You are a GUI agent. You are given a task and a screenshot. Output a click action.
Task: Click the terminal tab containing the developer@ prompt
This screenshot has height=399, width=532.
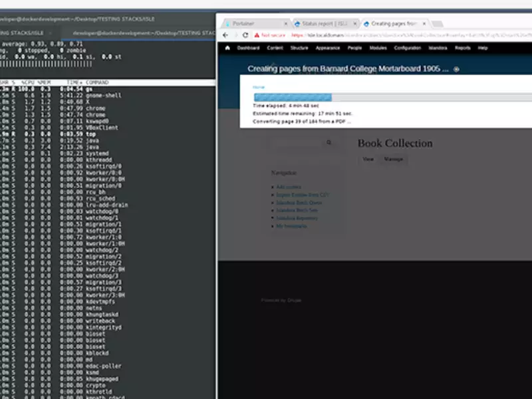pos(138,33)
